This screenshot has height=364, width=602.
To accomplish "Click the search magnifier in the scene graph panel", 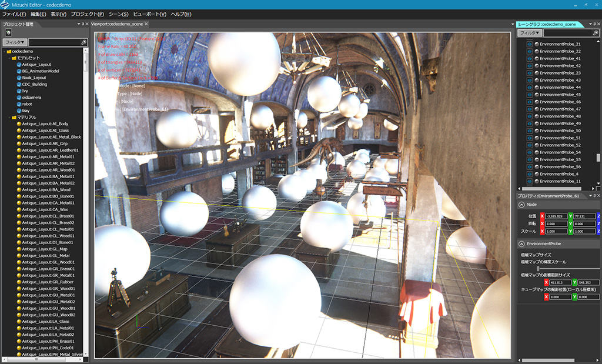I will pyautogui.click(x=596, y=34).
